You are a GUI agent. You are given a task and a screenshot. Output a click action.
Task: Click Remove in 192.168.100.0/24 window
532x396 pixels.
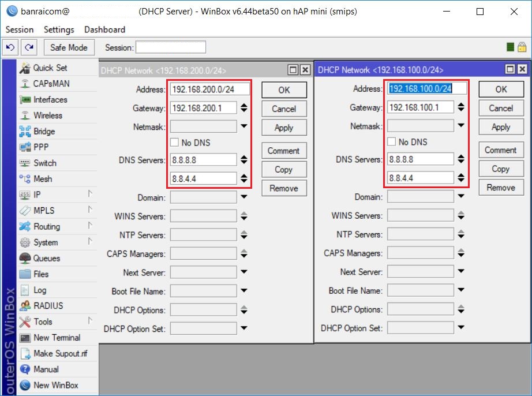(501, 187)
